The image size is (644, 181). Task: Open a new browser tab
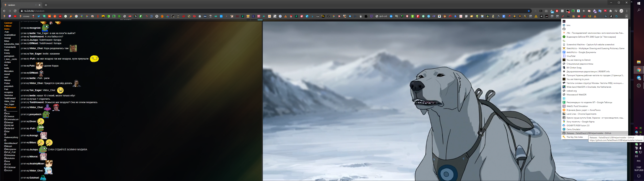tap(46, 5)
